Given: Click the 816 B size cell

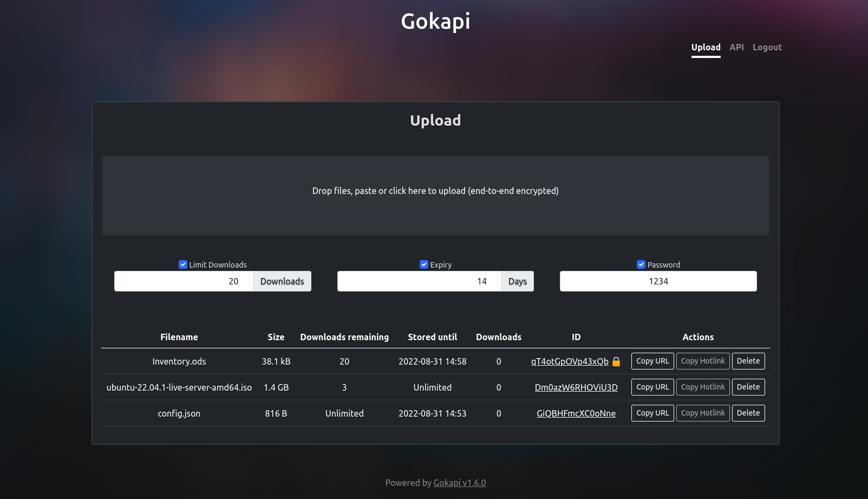Looking at the screenshot, I should pyautogui.click(x=276, y=413).
